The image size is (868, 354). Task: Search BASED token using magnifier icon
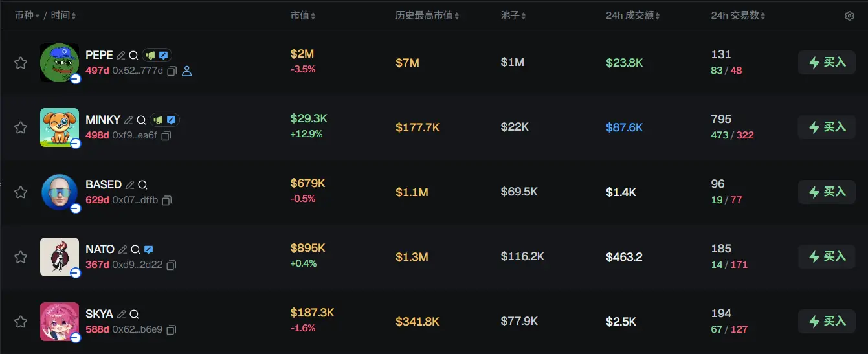[x=143, y=184]
